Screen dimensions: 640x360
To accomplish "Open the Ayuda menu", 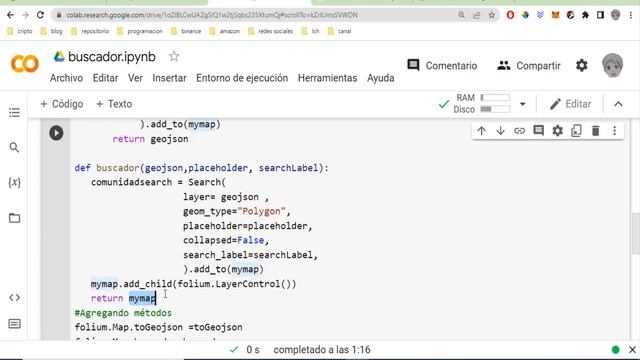I will 380,78.
